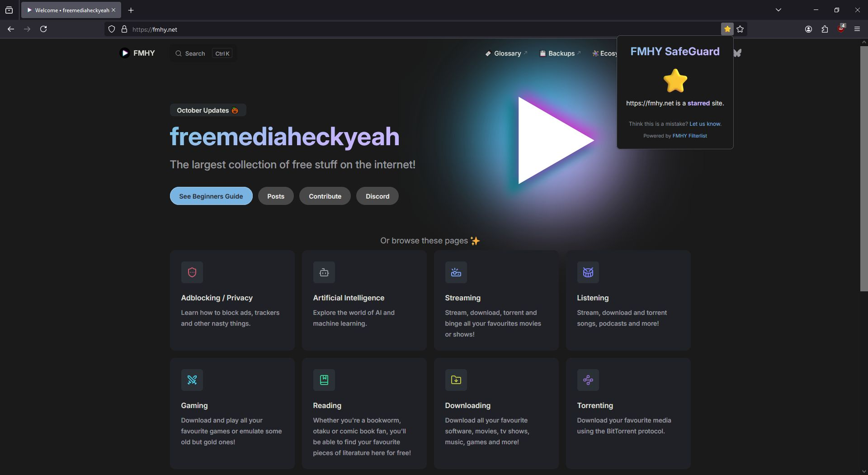This screenshot has width=868, height=475.
Task: Click the Artificial Intelligence robot icon
Action: pyautogui.click(x=324, y=272)
